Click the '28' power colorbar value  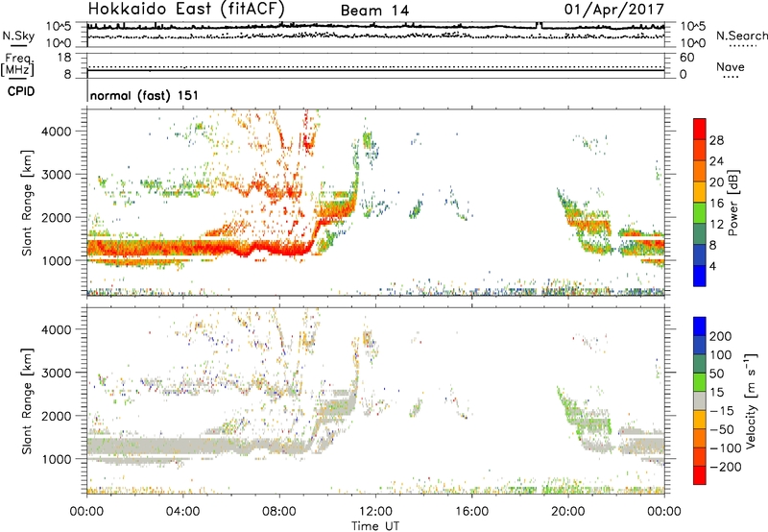coord(716,140)
